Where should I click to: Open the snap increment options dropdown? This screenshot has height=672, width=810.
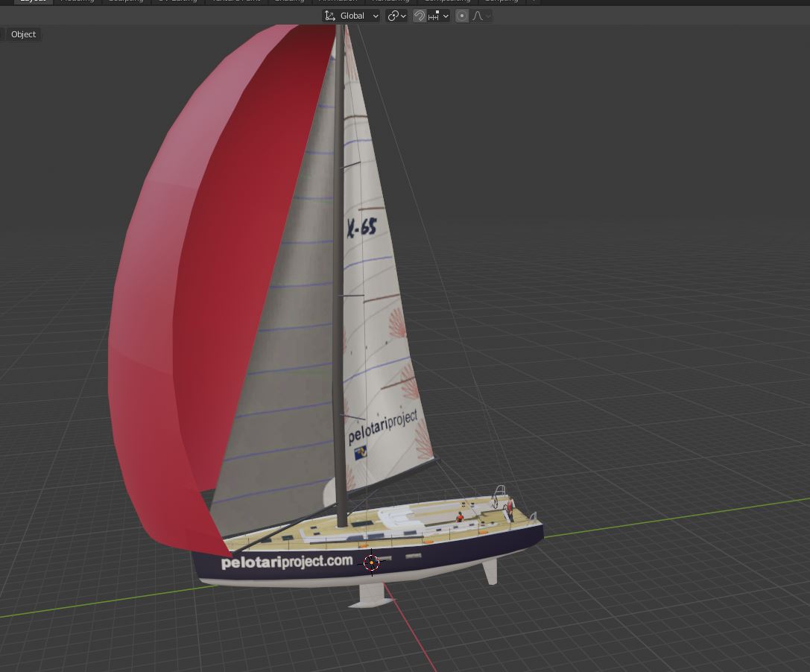439,16
